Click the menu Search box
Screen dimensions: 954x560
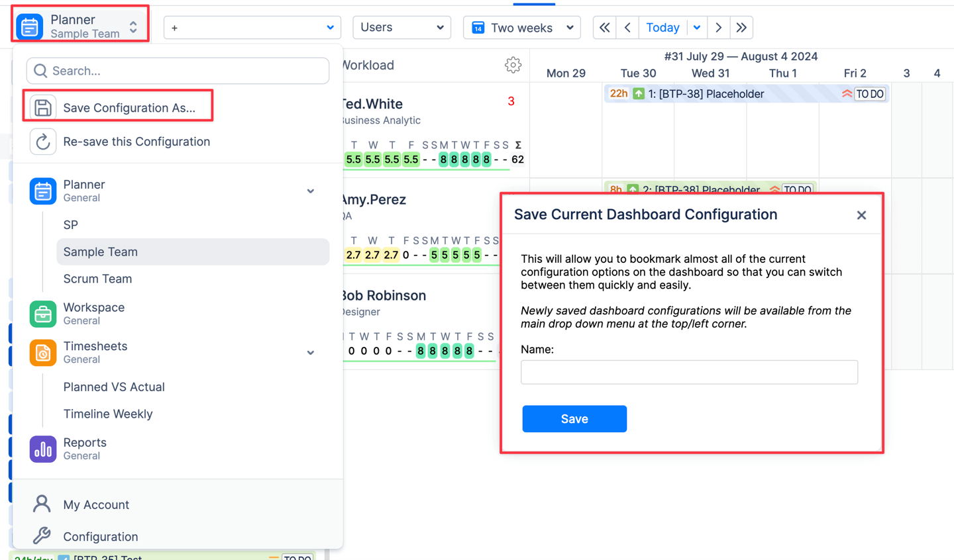tap(178, 71)
